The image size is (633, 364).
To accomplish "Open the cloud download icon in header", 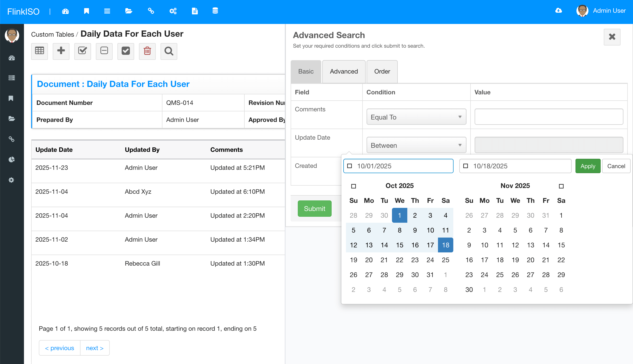I will [x=558, y=11].
